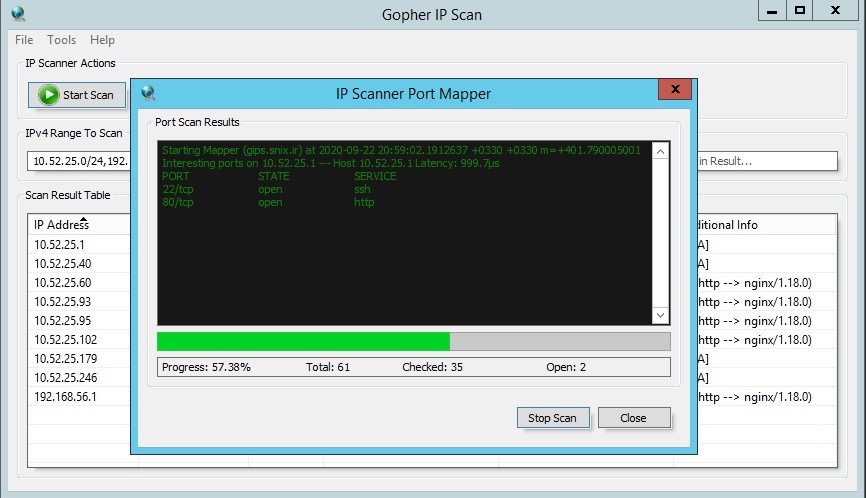Click nginx info for the 192.168.56.1 row
This screenshot has width=866, height=498.
755,397
